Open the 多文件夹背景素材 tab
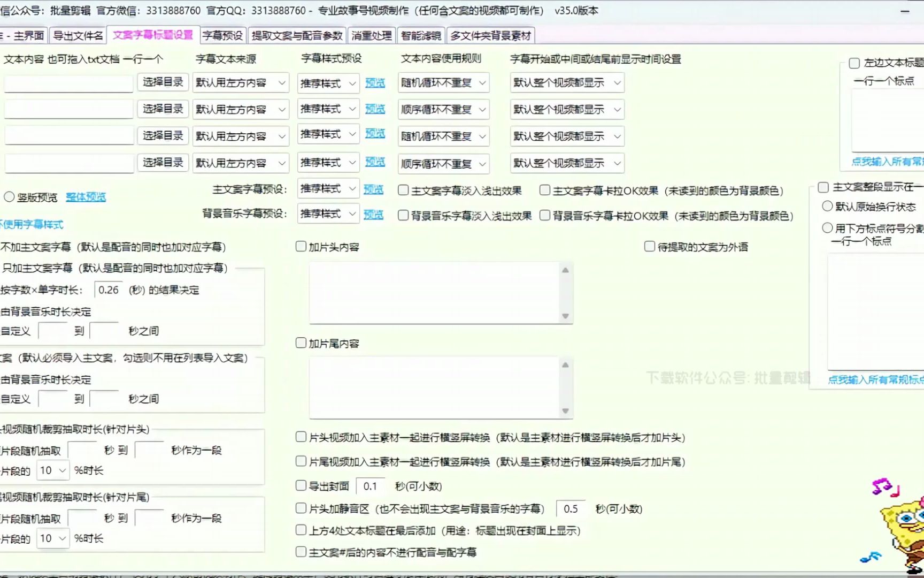The height and width of the screenshot is (578, 924). [490, 34]
